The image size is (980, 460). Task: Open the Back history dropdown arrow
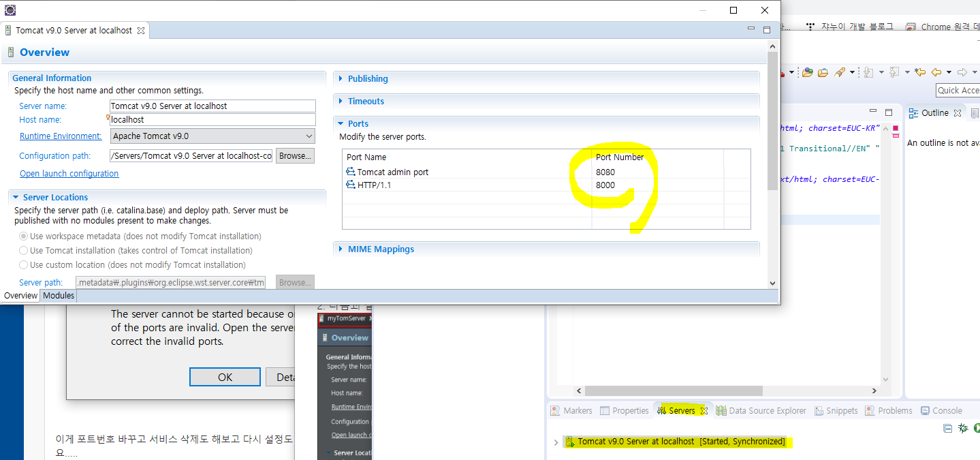[x=947, y=72]
